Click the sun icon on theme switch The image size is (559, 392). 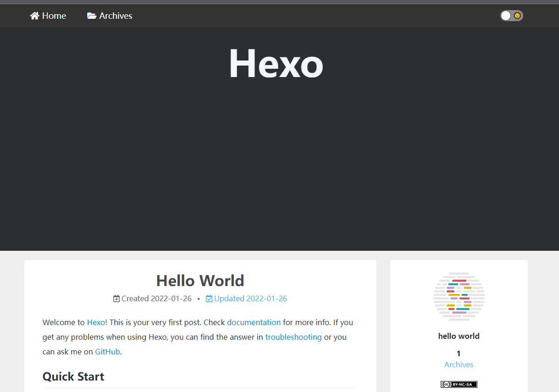(x=517, y=16)
